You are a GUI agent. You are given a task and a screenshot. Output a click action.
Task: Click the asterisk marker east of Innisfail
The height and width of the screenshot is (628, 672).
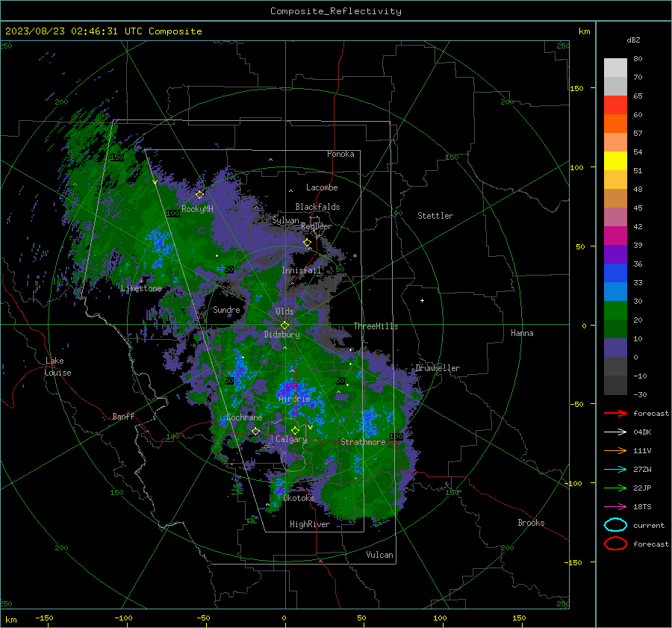pyautogui.click(x=355, y=256)
